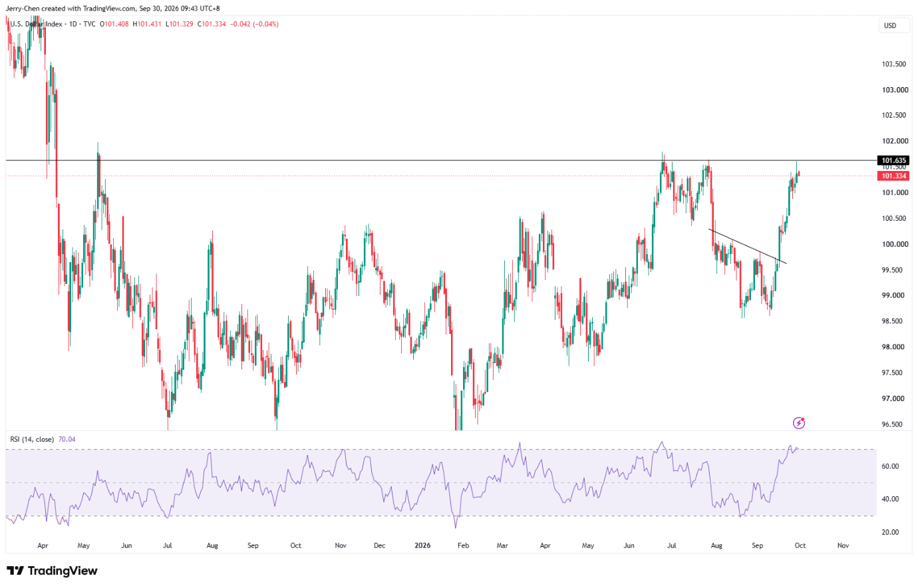
Task: Click the 97.000 price axis label
Action: pyautogui.click(x=893, y=398)
